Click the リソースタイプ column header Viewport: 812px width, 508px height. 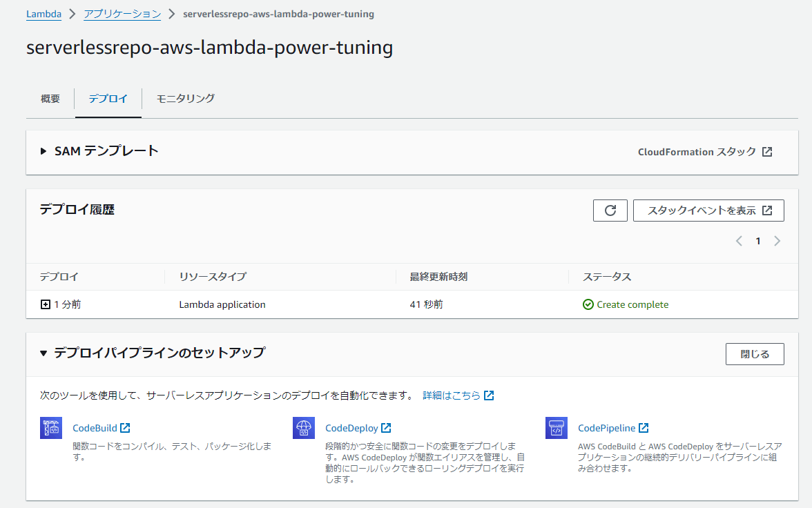coord(213,277)
